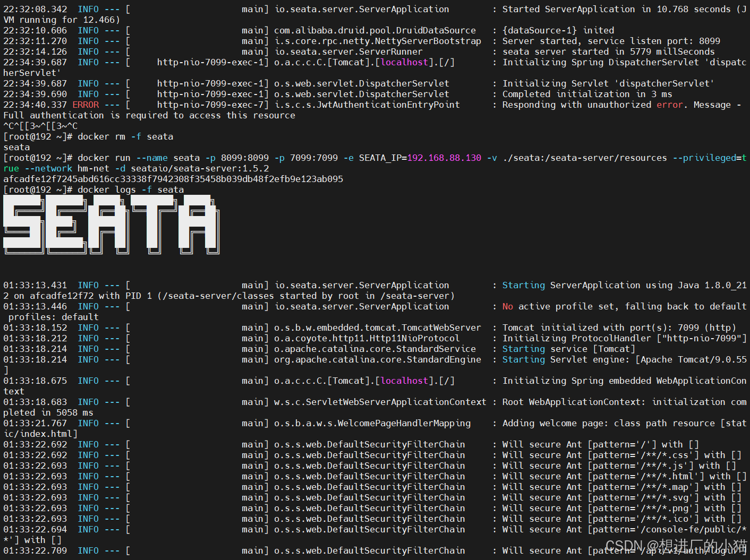The height and width of the screenshot is (560, 750).
Task: Click class com.alibaba.druid.pool.DruidDataSource
Action: (x=375, y=30)
